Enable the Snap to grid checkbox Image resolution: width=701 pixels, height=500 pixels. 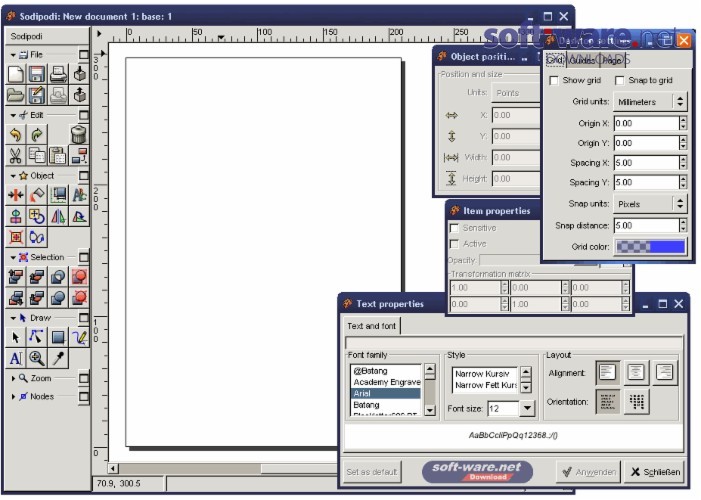click(619, 81)
